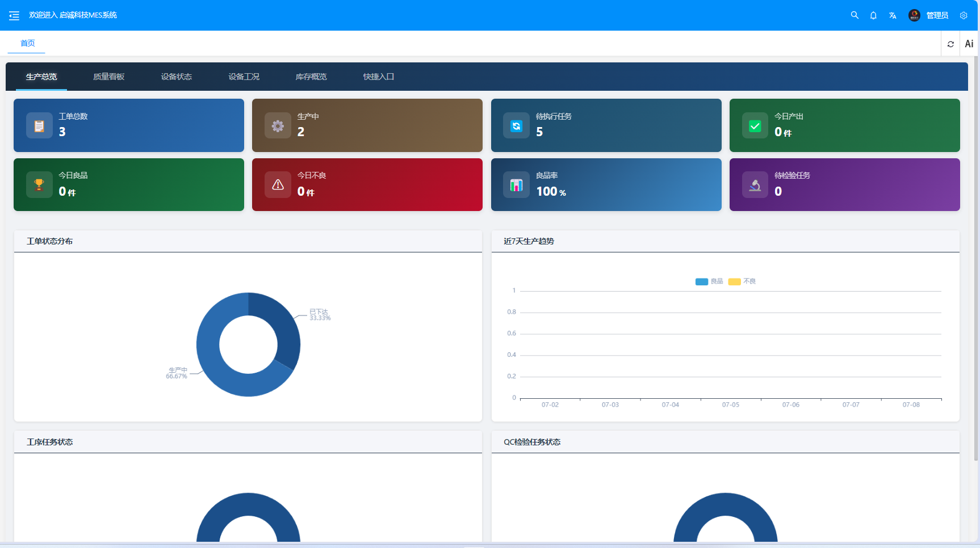Screen dimensions: 980x548
Task: Refresh the page with reload icon
Action: 950,44
